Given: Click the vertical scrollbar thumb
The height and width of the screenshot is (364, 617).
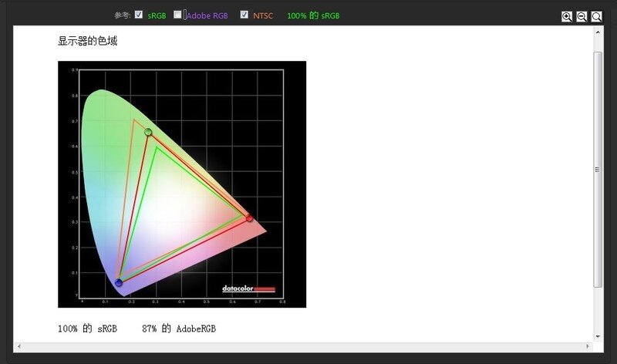Looking at the screenshot, I should click(598, 170).
